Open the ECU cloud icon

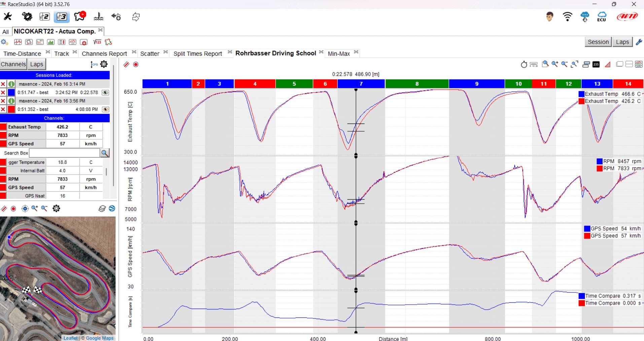(x=602, y=16)
